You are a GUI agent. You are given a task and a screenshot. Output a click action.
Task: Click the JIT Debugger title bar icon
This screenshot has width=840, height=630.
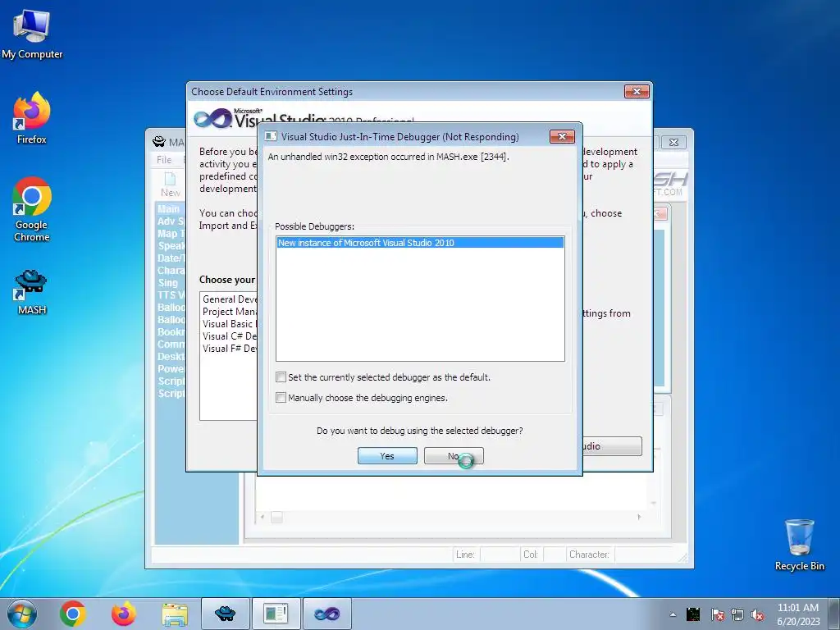coord(271,137)
